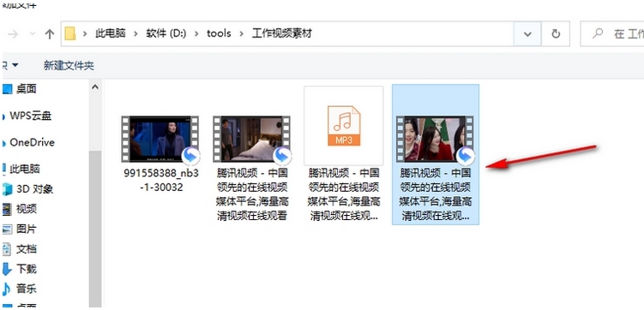Screen dimensions: 644x310
Task: Expand chevron after 此电脑 in address path
Action: pyautogui.click(x=136, y=33)
